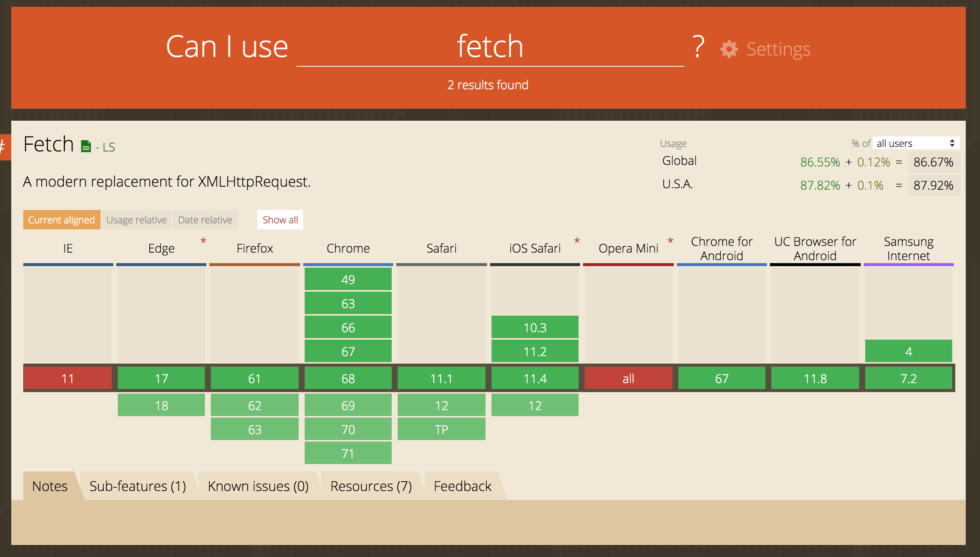This screenshot has width=980, height=557.
Task: Click the Settings gear icon
Action: tap(729, 49)
